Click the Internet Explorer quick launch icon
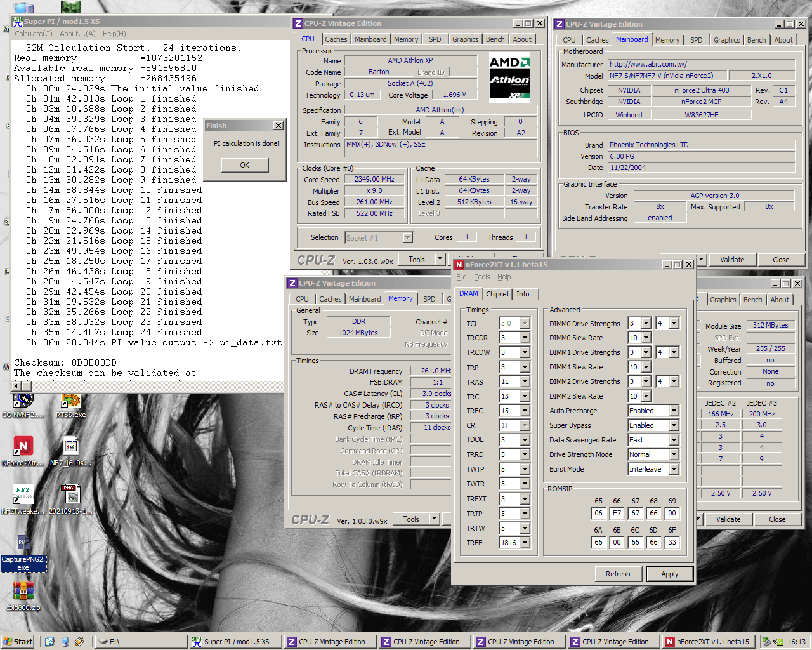Image resolution: width=812 pixels, height=650 pixels. pos(49,642)
